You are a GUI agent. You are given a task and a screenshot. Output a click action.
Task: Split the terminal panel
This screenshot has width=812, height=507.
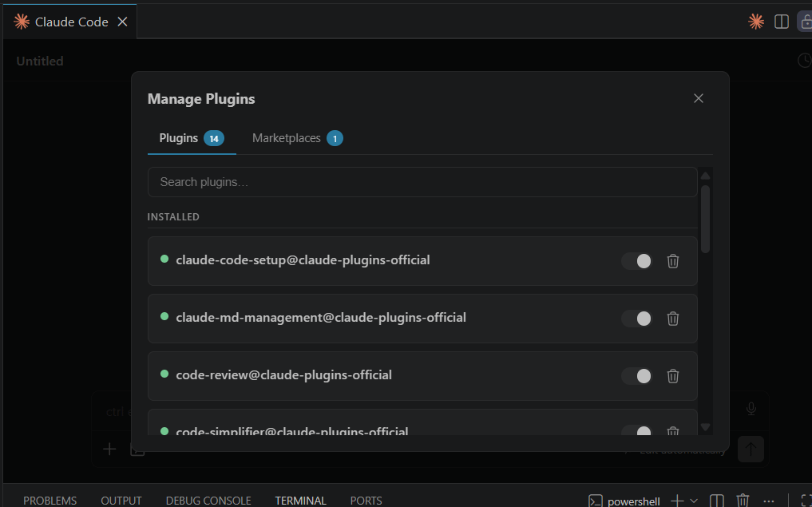point(717,501)
